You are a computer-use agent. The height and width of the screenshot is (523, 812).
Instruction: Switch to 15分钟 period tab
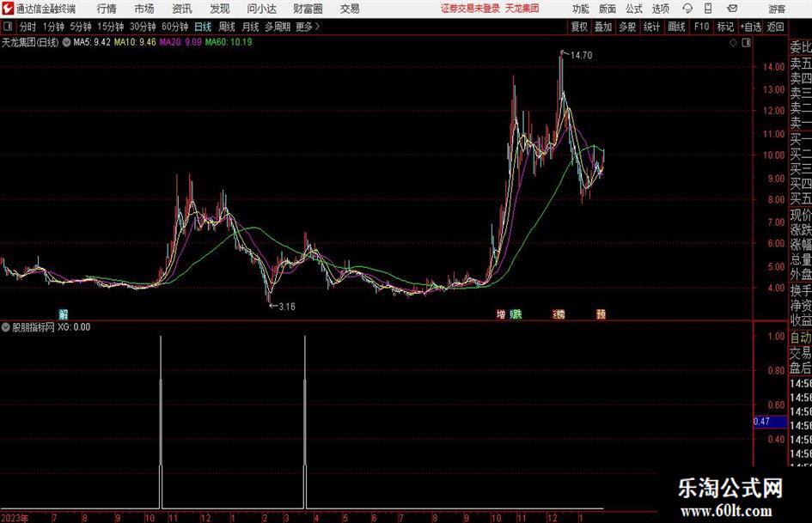tap(110, 27)
